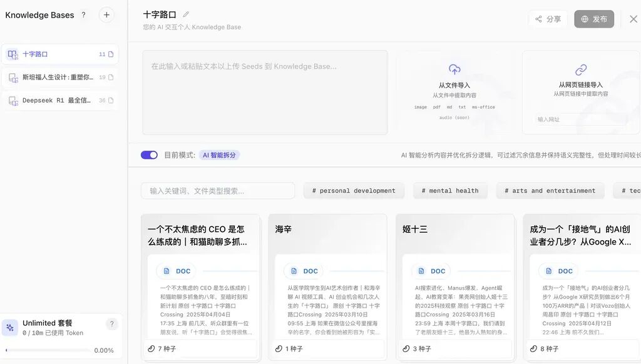
Task: Click the DOC badge on 姬十三 card
Action: (x=431, y=271)
